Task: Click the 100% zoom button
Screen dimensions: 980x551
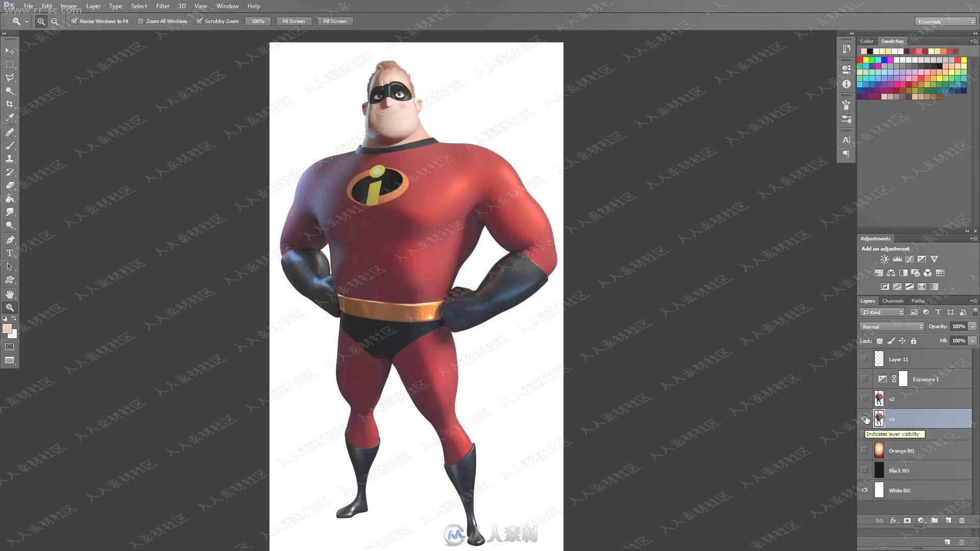Action: [x=258, y=21]
